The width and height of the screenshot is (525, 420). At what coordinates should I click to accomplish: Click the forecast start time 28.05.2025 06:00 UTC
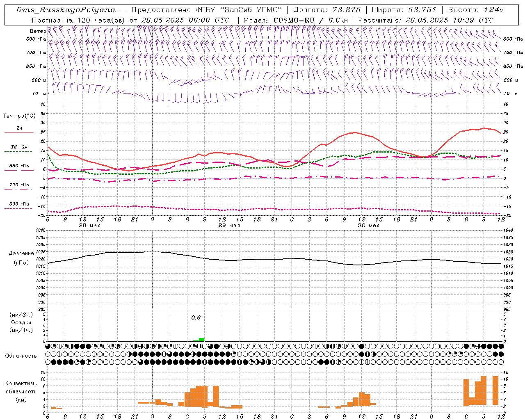(185, 20)
